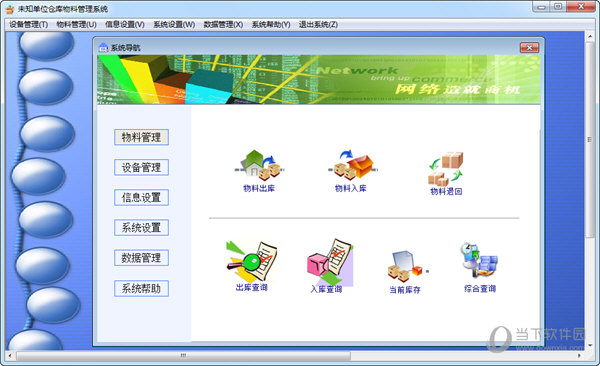
Task: Click the 综合查询 label text
Action: (x=480, y=288)
